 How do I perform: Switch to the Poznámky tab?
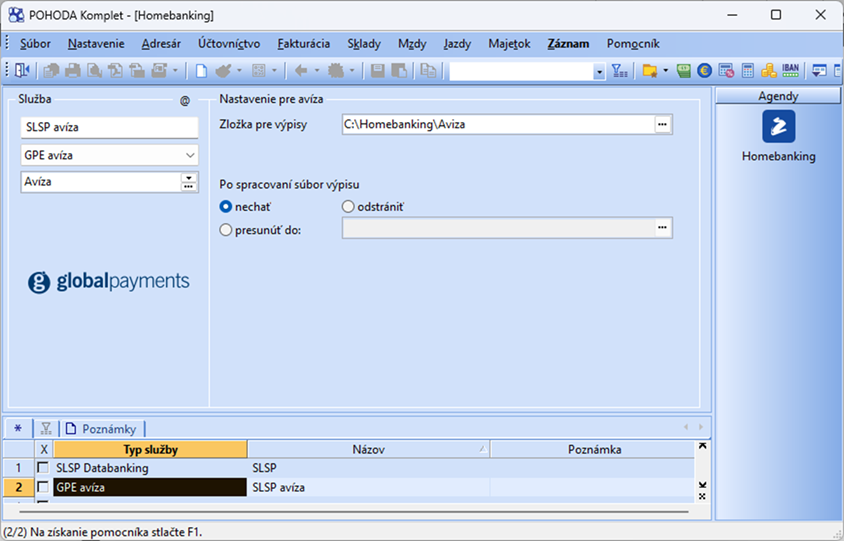click(102, 428)
